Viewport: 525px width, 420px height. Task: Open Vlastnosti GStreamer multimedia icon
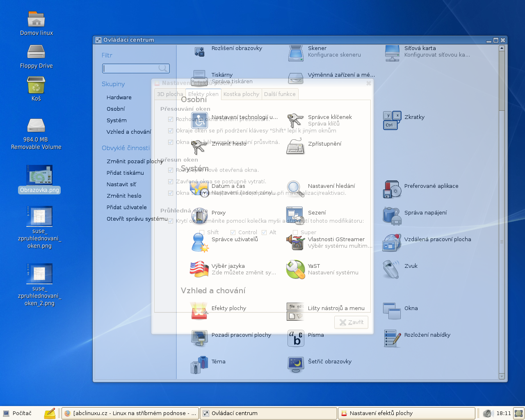pyautogui.click(x=295, y=242)
